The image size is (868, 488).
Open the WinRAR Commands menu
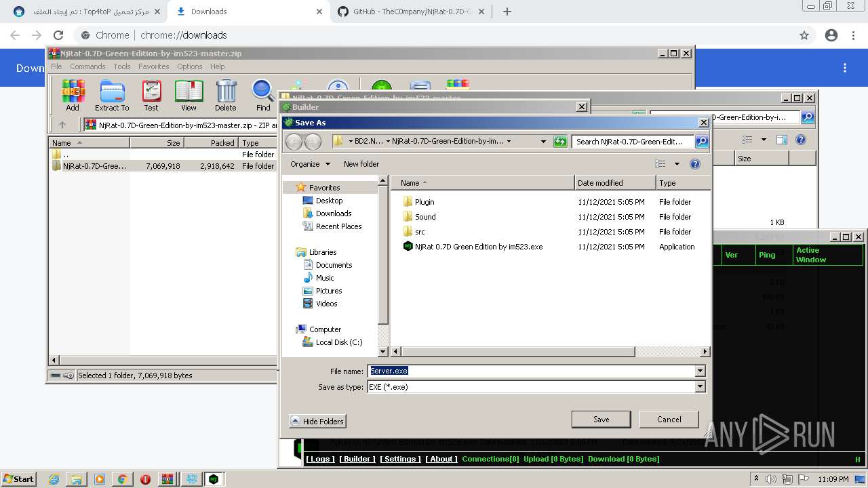point(87,66)
